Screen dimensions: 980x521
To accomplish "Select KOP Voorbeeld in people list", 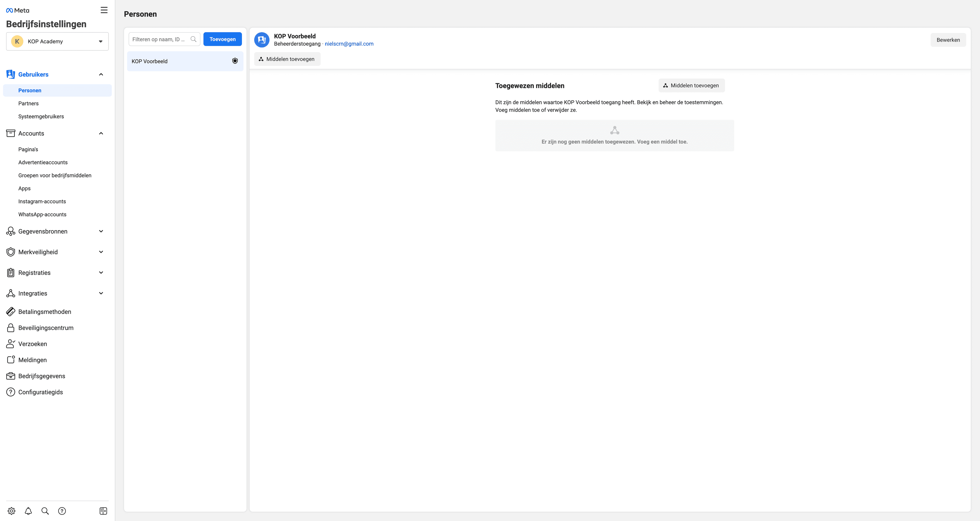I will point(185,61).
